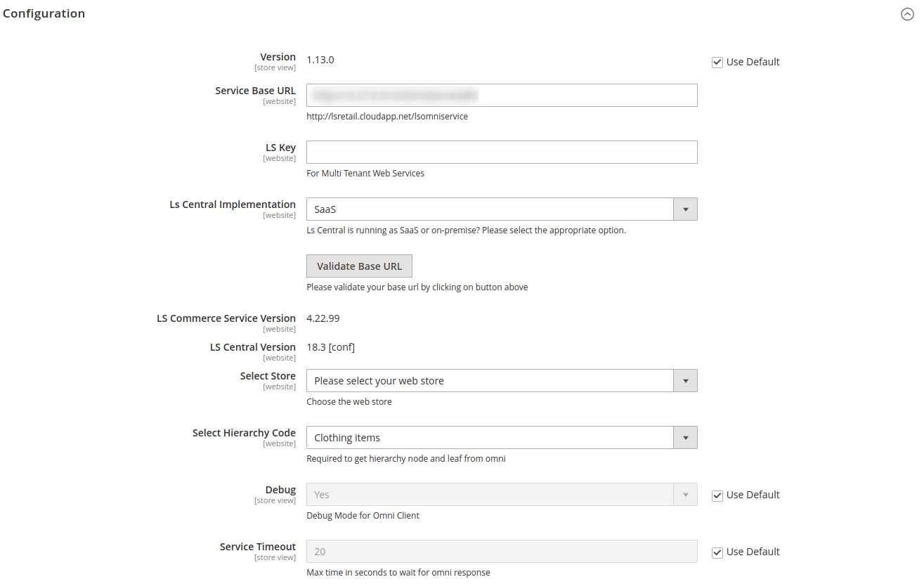Click the Use Default label beside Version

click(x=753, y=62)
